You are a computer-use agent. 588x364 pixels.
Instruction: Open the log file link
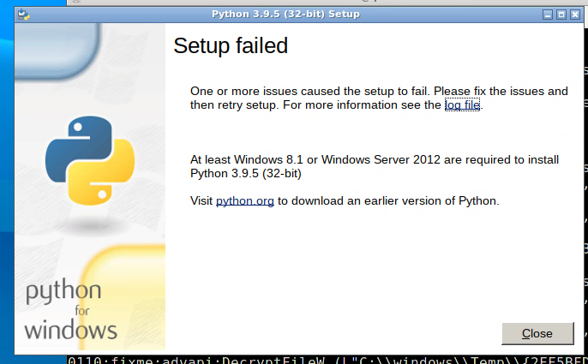[462, 104]
